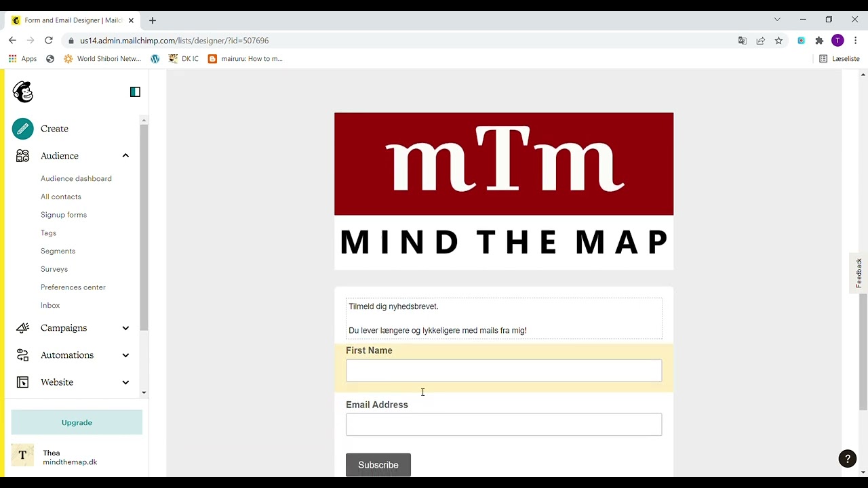This screenshot has width=868, height=488.
Task: Collapse the Audience section chevron
Action: click(x=125, y=156)
